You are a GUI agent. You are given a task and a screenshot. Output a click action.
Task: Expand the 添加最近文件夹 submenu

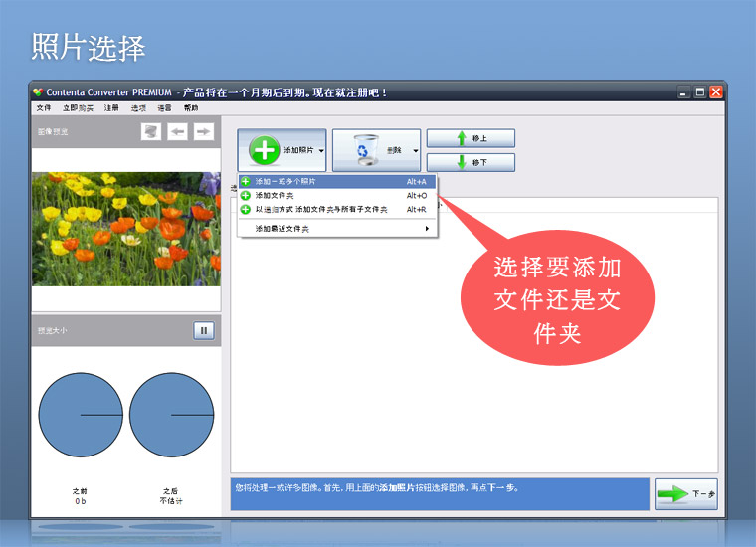[x=338, y=229]
